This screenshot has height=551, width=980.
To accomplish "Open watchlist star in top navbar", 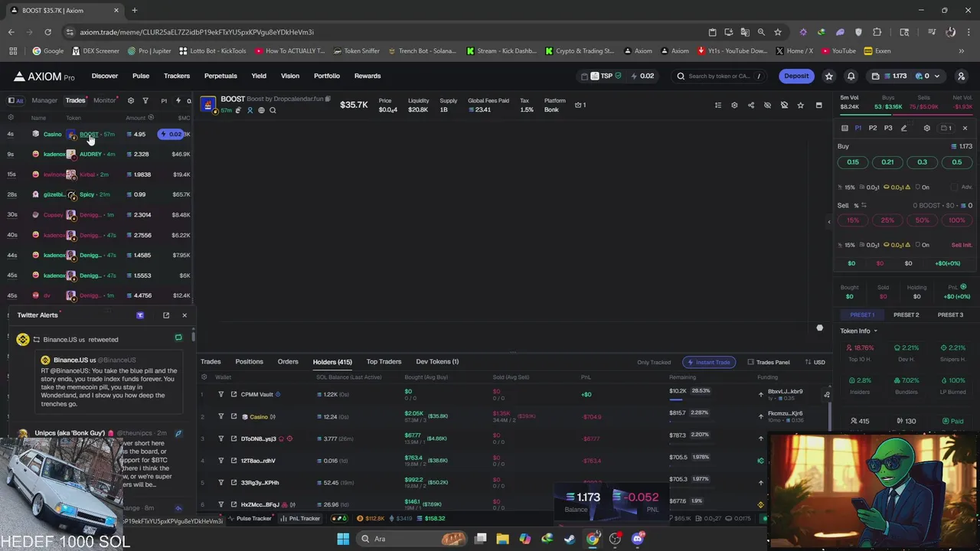I will point(828,76).
